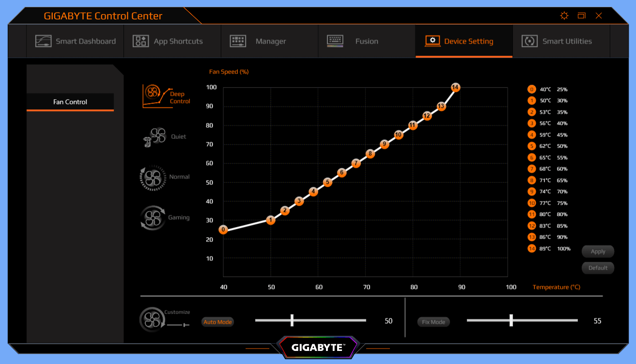636x364 pixels.
Task: Go to the Fusion tab
Action: click(x=367, y=41)
